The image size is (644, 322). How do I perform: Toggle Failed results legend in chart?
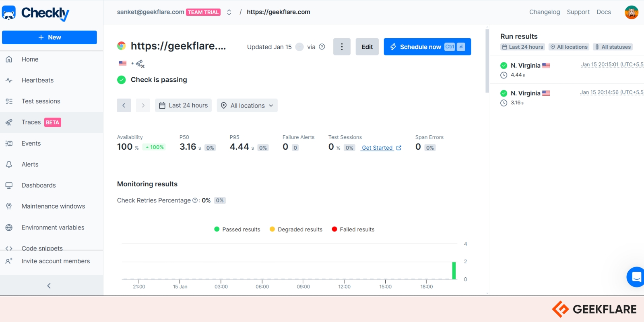click(353, 229)
